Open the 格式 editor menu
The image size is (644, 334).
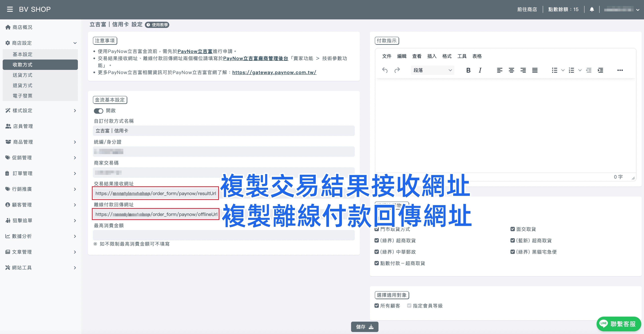(x=447, y=56)
